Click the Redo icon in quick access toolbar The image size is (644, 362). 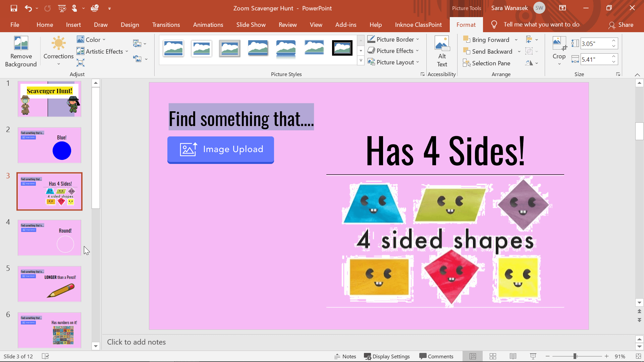47,8
